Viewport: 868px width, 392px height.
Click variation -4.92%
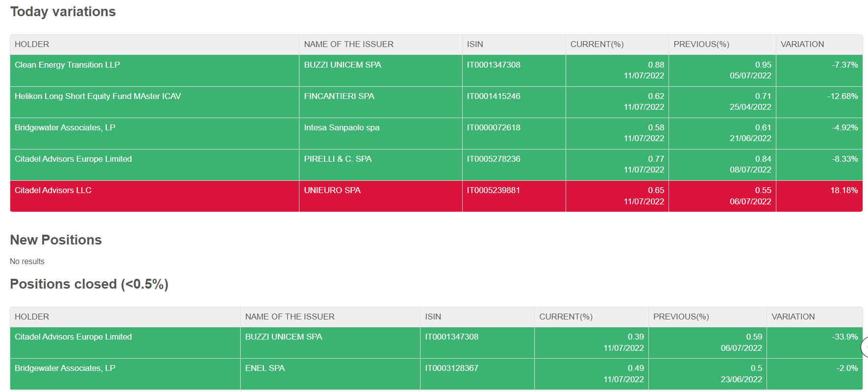pyautogui.click(x=844, y=127)
